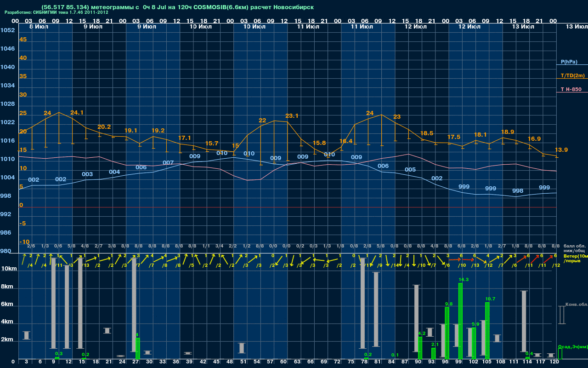The width and height of the screenshot is (588, 368).
Task: Click the 0.3 precipitation value
Action: coord(59,353)
